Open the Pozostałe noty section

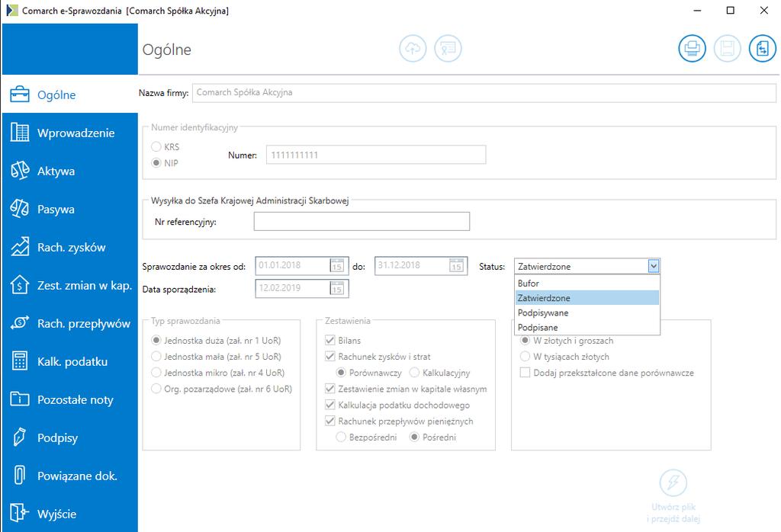tap(70, 399)
